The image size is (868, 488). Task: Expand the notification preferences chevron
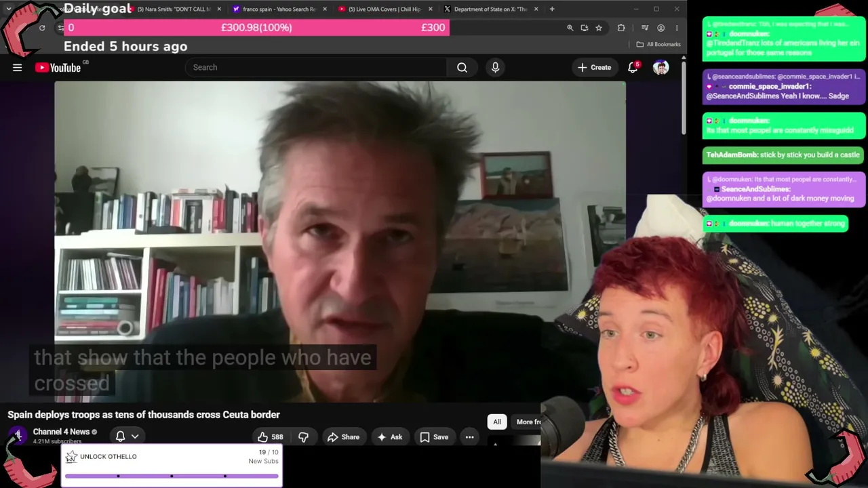[x=135, y=436]
